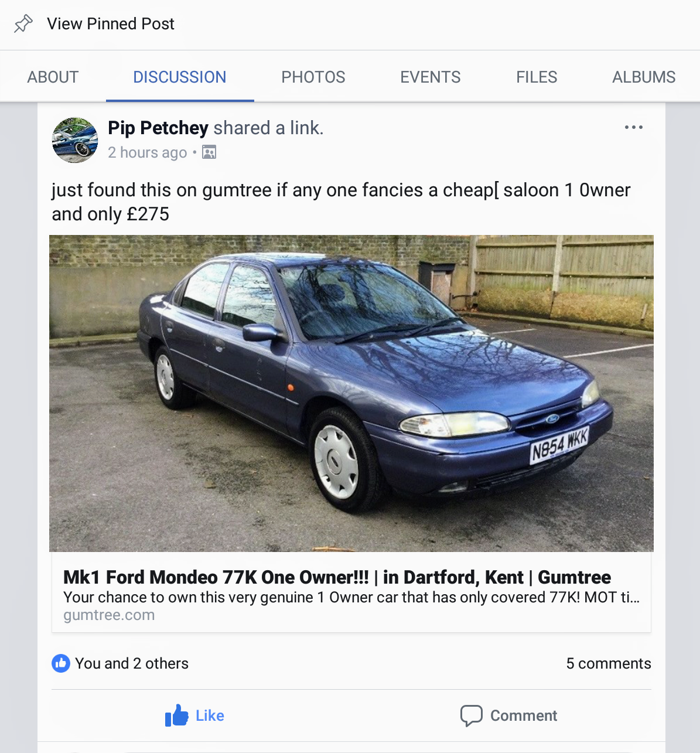Switch to the ABOUT tab
This screenshot has height=753, width=700.
[x=53, y=77]
